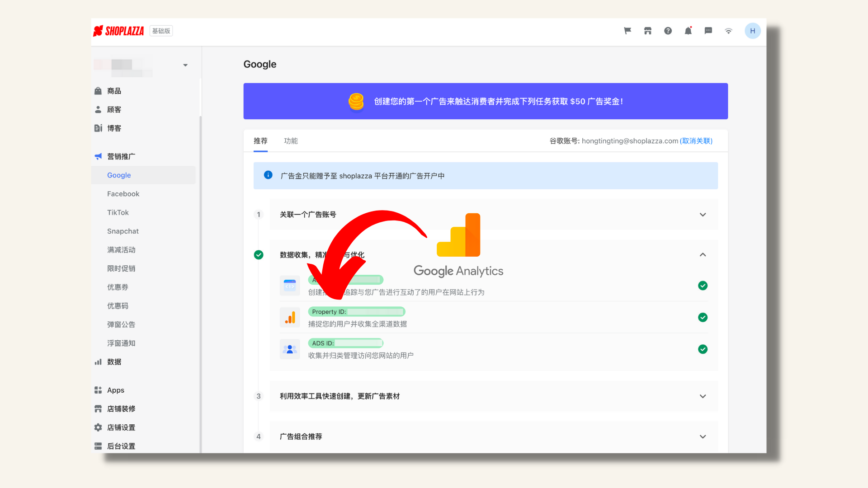Click the blue info icon in notice

(x=268, y=175)
